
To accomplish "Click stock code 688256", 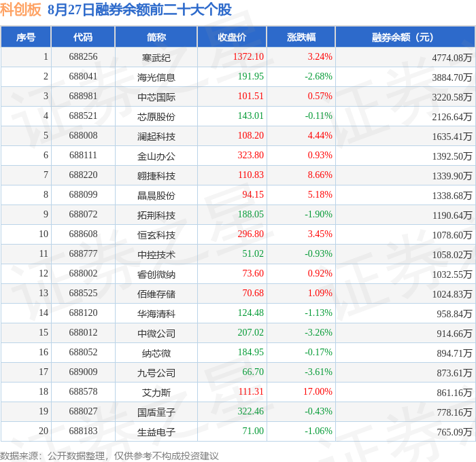I will [x=83, y=56].
